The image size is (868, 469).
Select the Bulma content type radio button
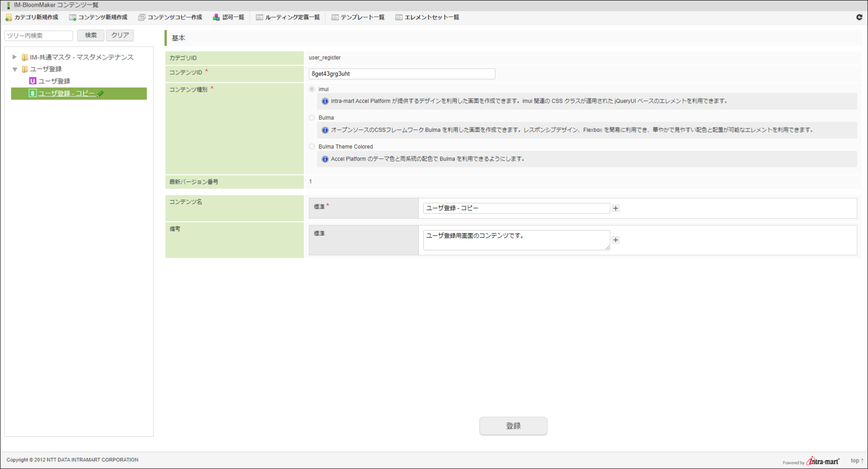pyautogui.click(x=312, y=118)
